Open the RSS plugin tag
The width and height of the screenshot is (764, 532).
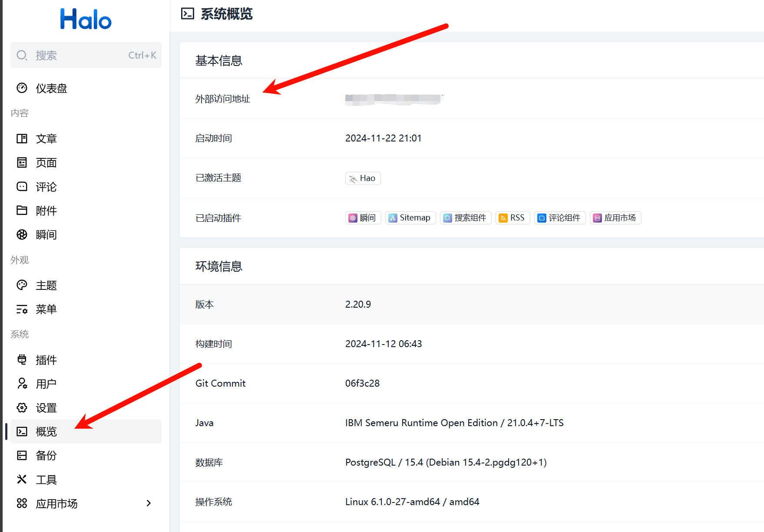point(512,218)
